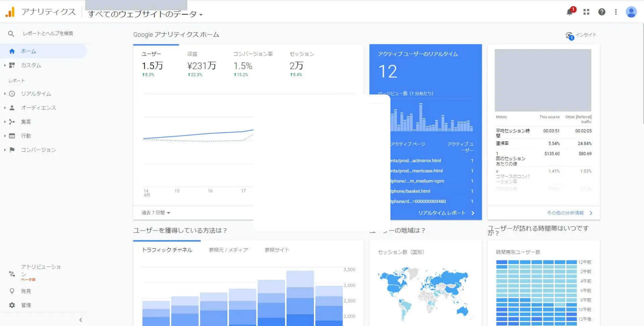The image size is (644, 326).
Task: Select the 収益 metric tab
Action: point(202,64)
